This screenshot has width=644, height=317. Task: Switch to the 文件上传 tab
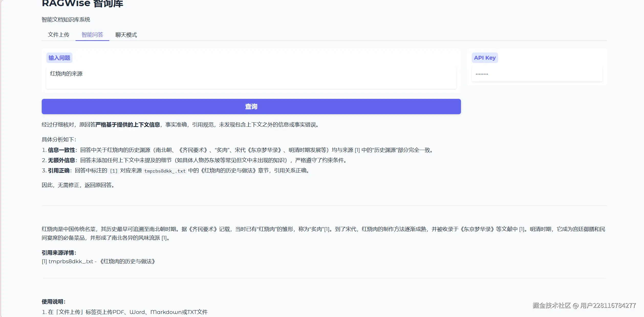tap(58, 35)
